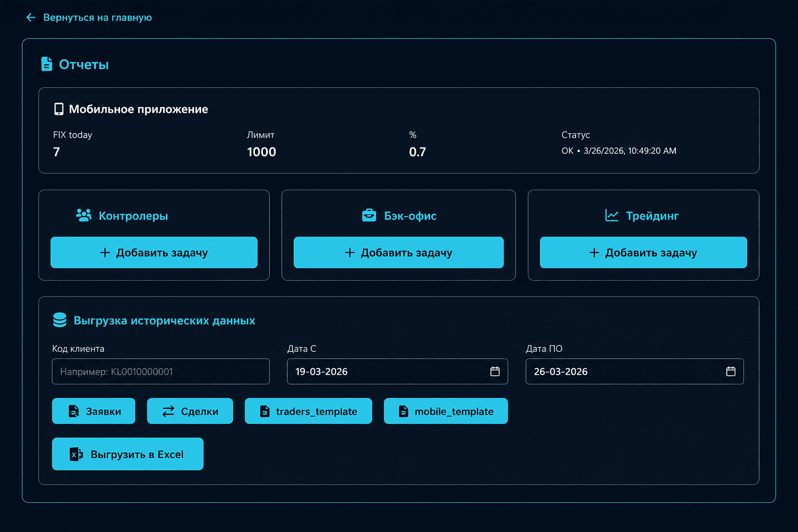This screenshot has height=532, width=798.
Task: Click the back arrow icon at top
Action: tap(31, 18)
